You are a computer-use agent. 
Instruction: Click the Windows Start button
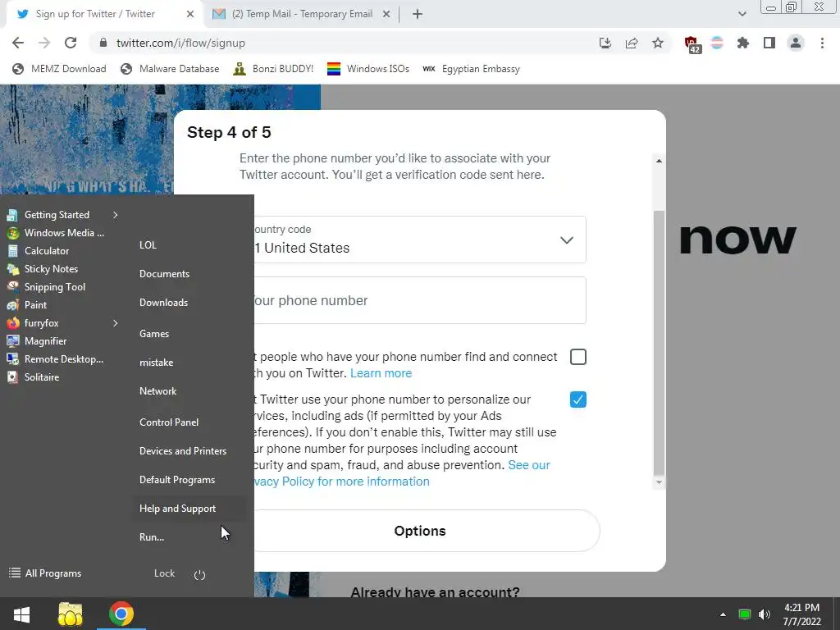(x=22, y=614)
